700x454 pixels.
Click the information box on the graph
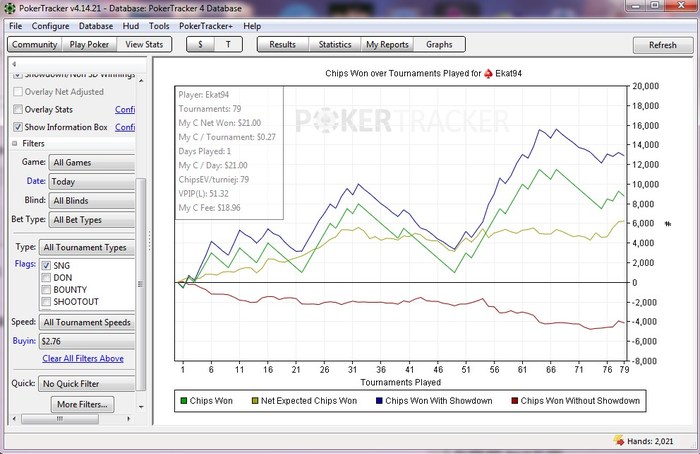(229, 153)
